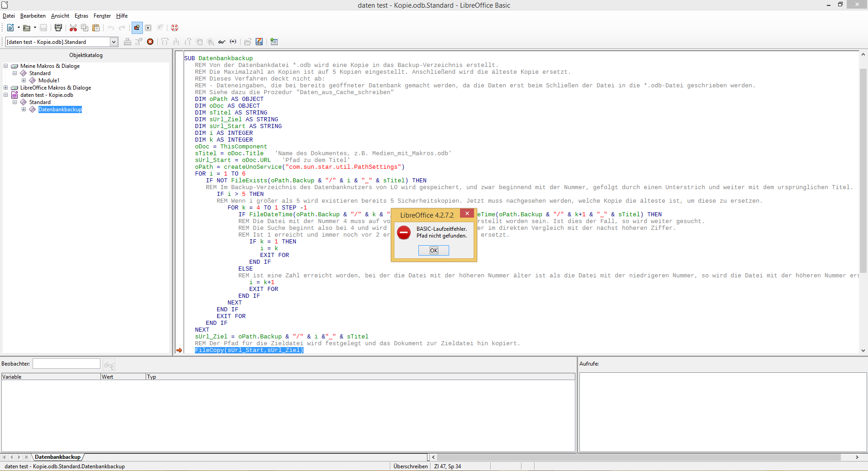Select Module1 in the object catalog
This screenshot has width=868, height=471.
pos(49,81)
